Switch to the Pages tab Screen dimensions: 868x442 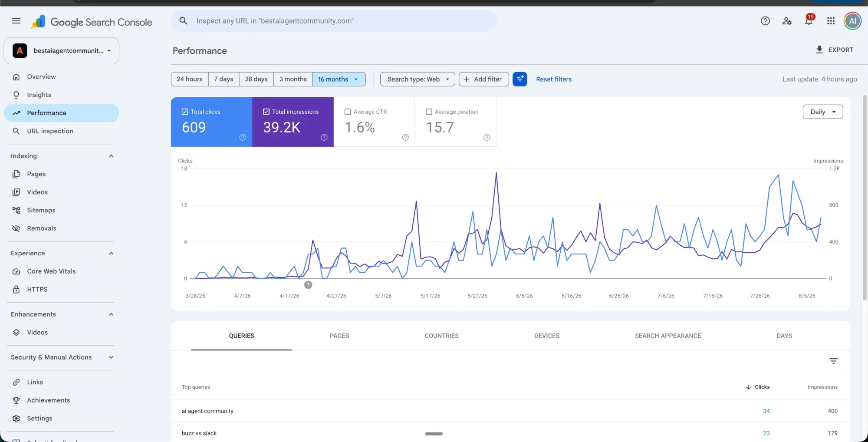[339, 336]
